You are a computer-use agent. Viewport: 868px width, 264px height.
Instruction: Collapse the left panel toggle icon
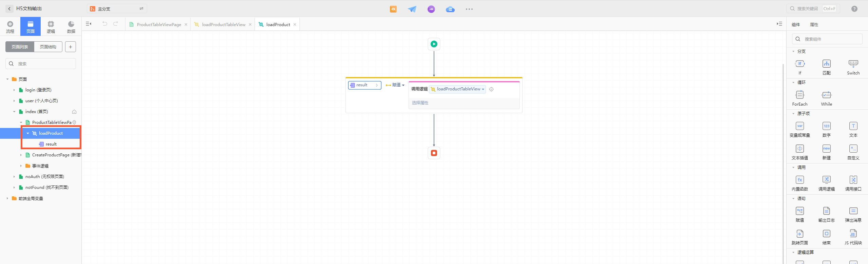pyautogui.click(x=88, y=24)
